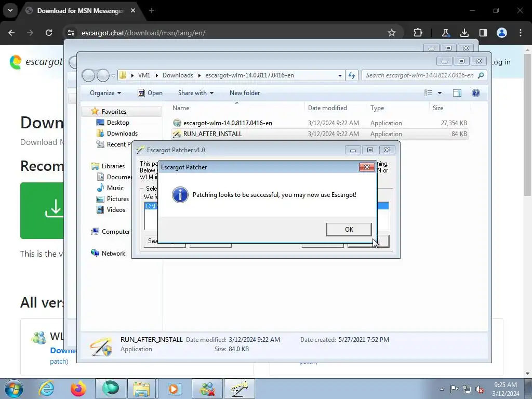Expand the arrow after the Downloads breadcrumb
The height and width of the screenshot is (399, 532).
click(199, 75)
